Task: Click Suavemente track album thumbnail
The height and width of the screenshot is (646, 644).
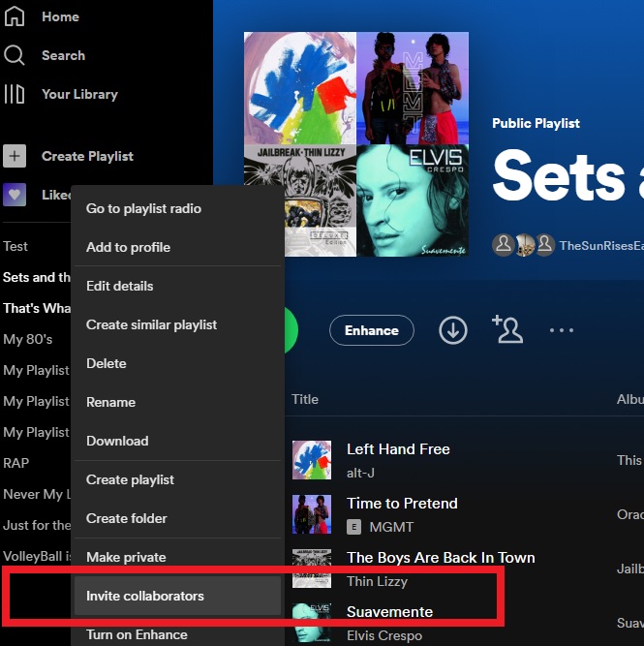Action: point(312,623)
